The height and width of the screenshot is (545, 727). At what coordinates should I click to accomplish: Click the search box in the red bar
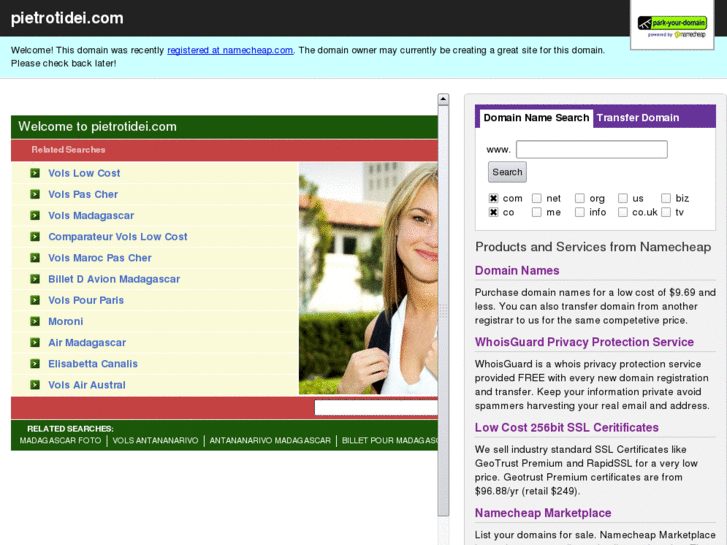point(376,408)
